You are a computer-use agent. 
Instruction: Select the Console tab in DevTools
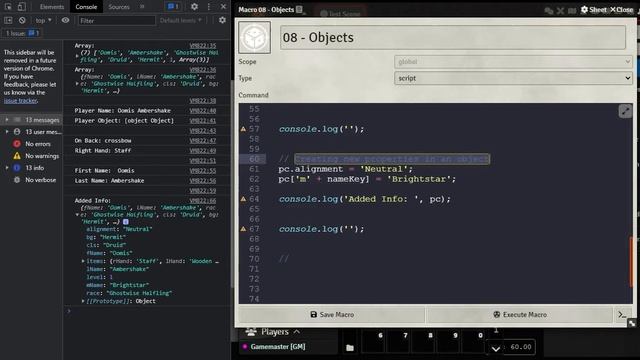tap(86, 7)
